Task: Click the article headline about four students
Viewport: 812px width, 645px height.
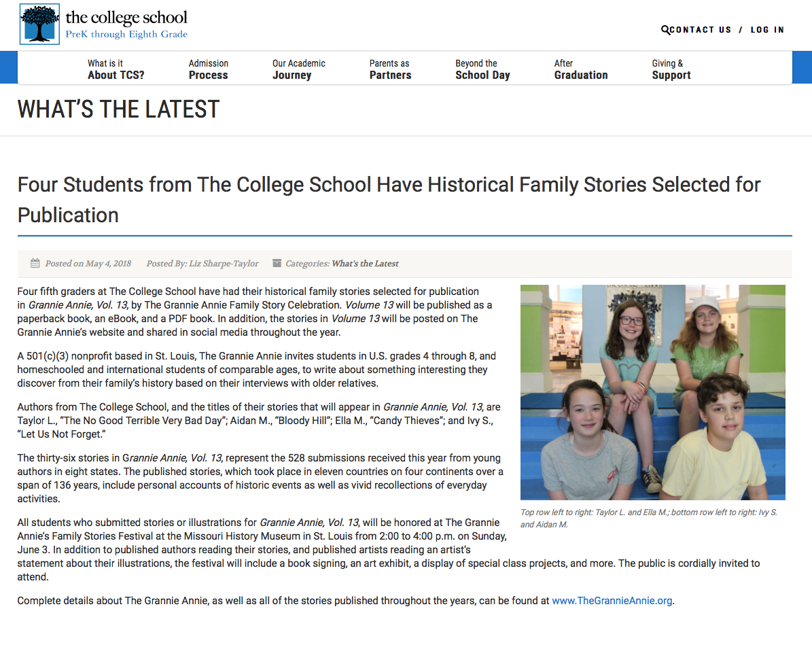Action: (x=389, y=200)
